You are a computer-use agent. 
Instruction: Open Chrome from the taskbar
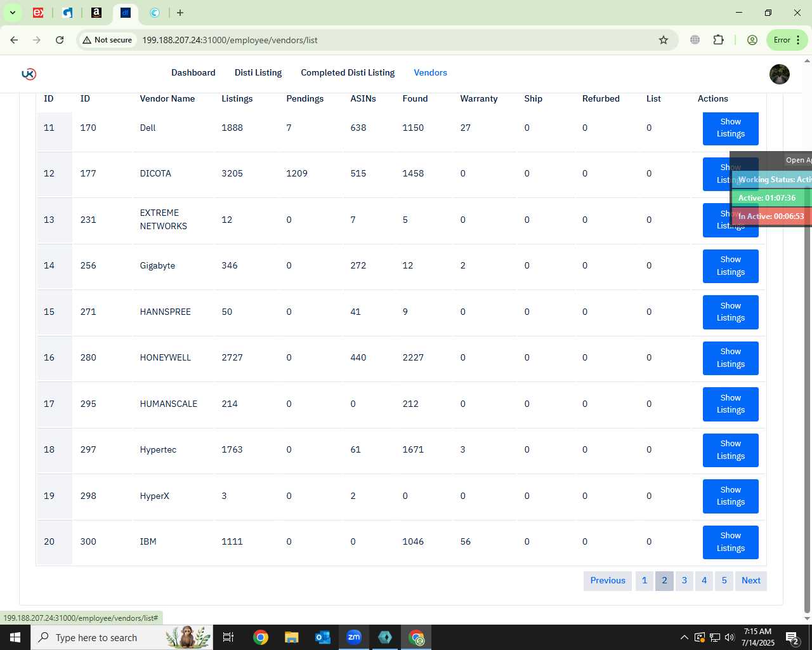(261, 637)
